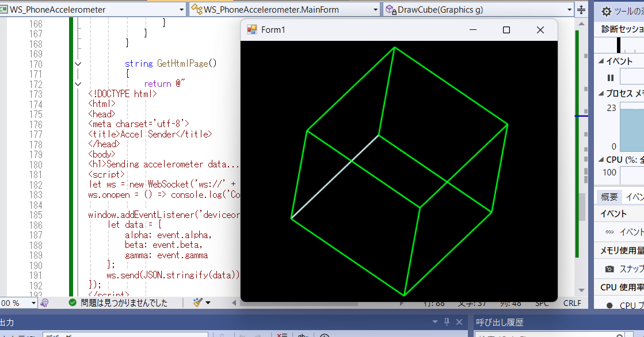Viewport: 644px width, 337px height.
Task: Click the code cleanup broom icon
Action: tap(197, 302)
